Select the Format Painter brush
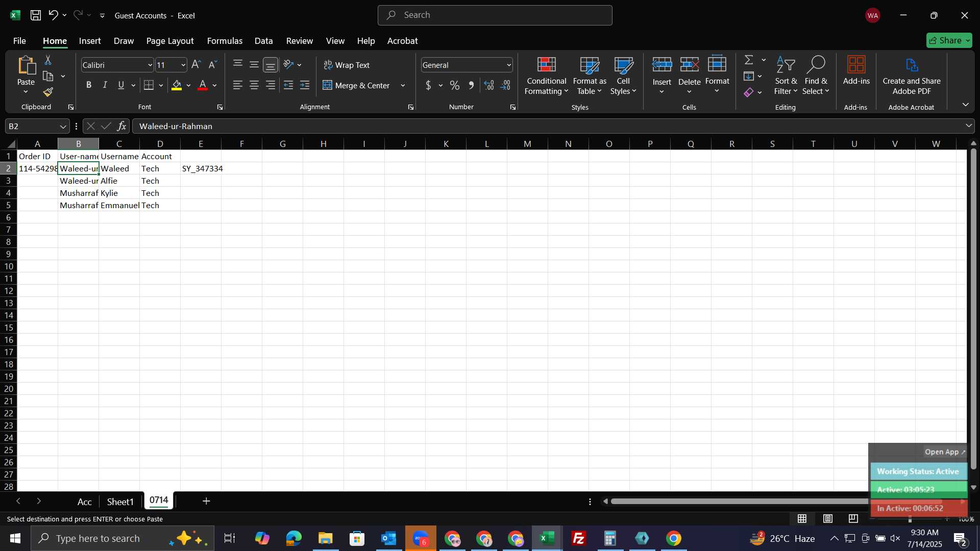 pyautogui.click(x=48, y=92)
